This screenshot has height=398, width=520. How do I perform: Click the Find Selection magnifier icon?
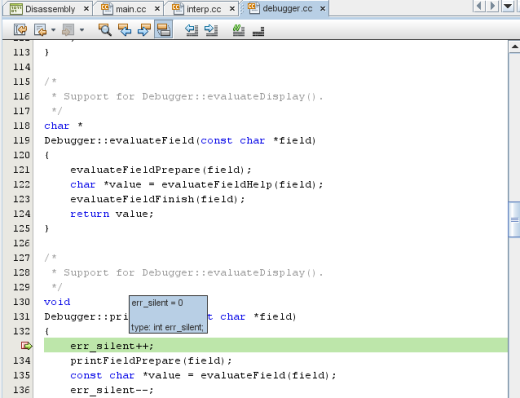click(x=105, y=30)
